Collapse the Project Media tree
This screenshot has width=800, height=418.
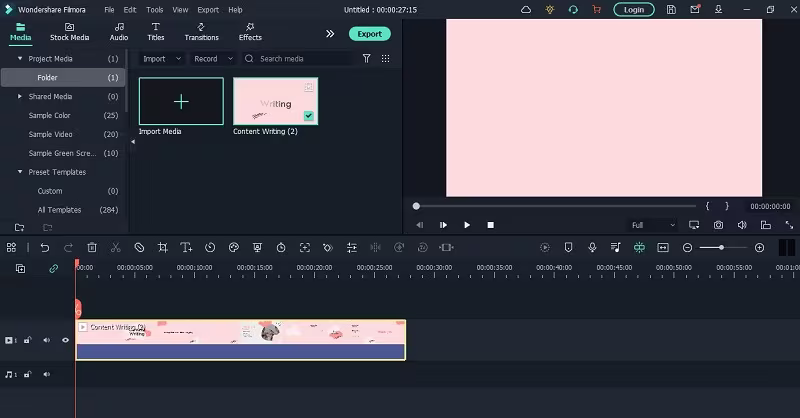20,59
